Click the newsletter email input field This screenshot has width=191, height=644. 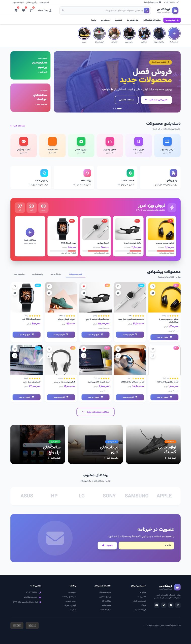[146, 545]
